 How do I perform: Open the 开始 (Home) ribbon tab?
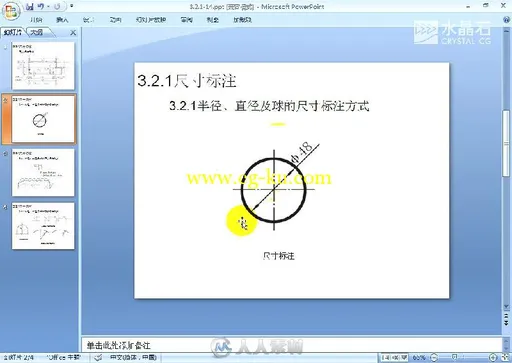36,20
